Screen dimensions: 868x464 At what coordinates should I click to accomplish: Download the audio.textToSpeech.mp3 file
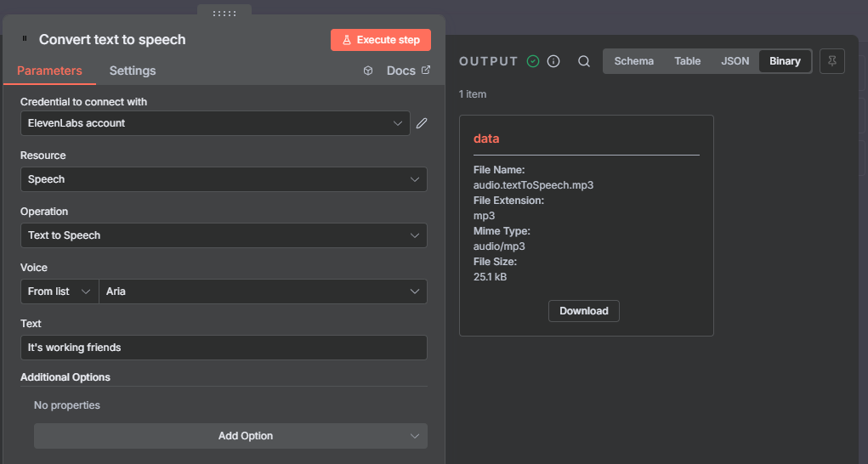coord(584,311)
